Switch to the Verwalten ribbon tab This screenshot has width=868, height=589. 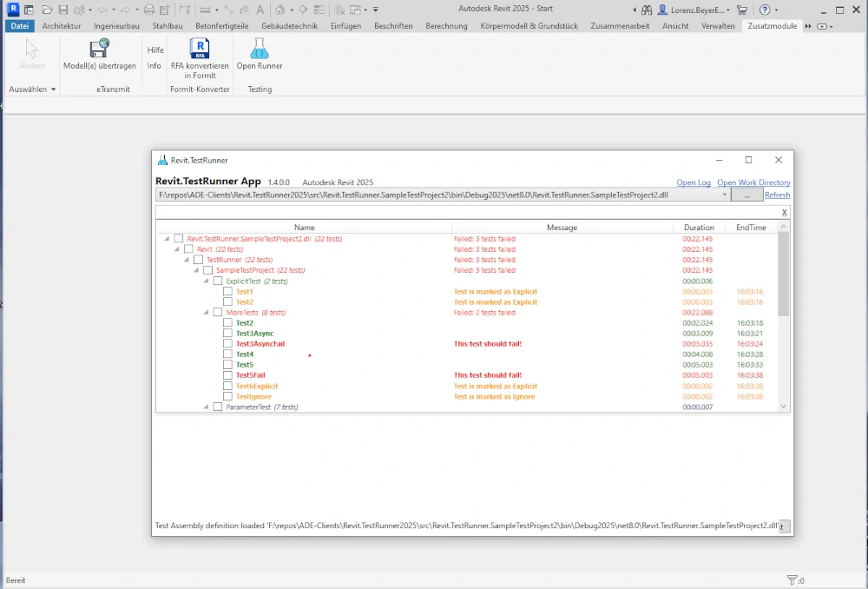(718, 25)
